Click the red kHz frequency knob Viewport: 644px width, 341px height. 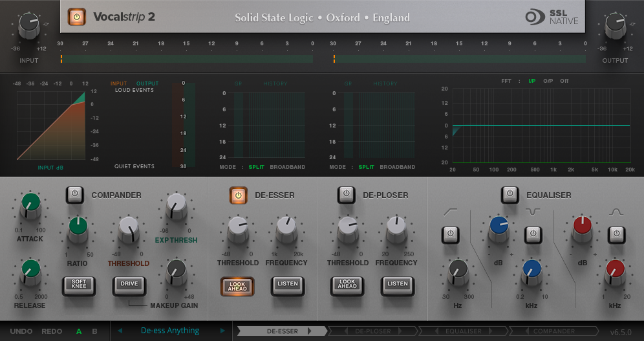(615, 272)
